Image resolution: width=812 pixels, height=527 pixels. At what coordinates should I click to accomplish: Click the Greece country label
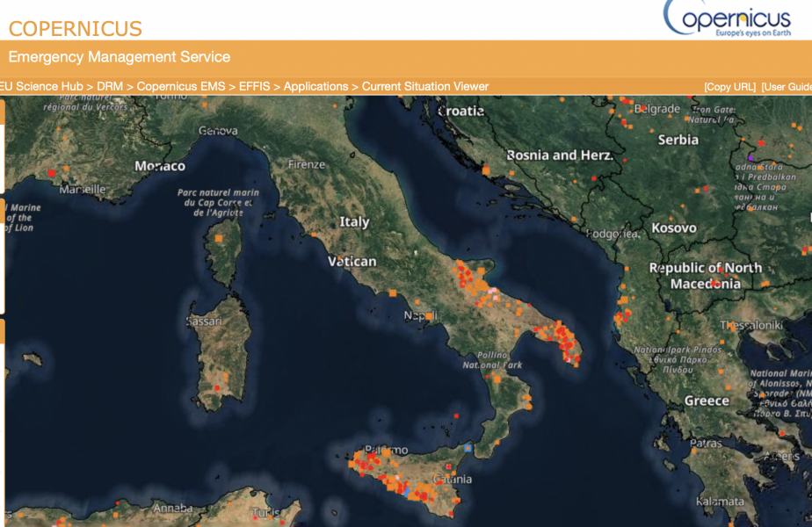[707, 401]
